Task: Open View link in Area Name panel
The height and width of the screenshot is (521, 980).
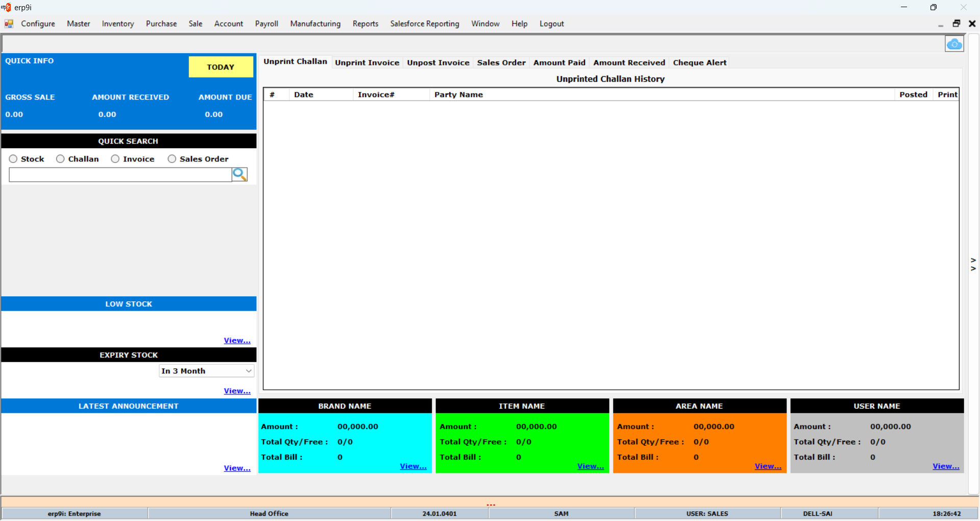Action: coord(768,466)
